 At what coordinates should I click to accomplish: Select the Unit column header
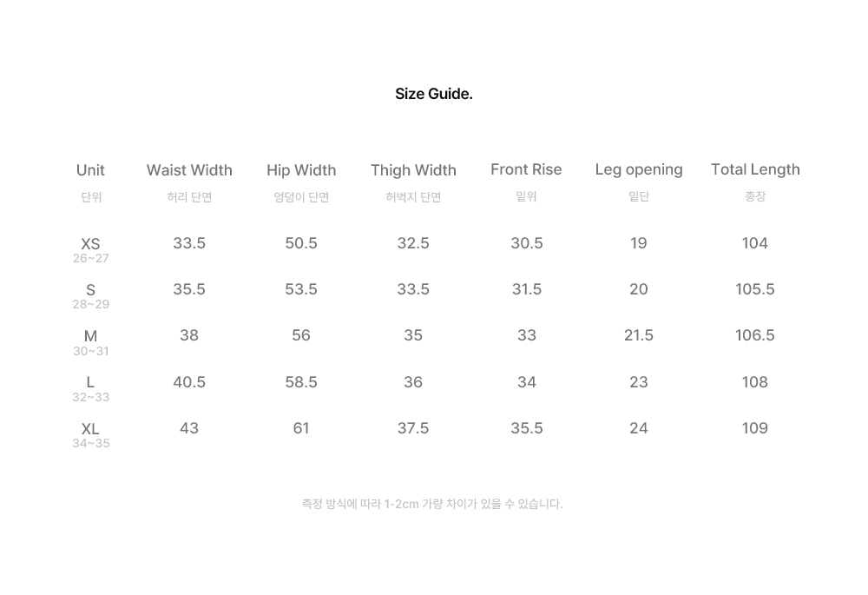pos(91,170)
